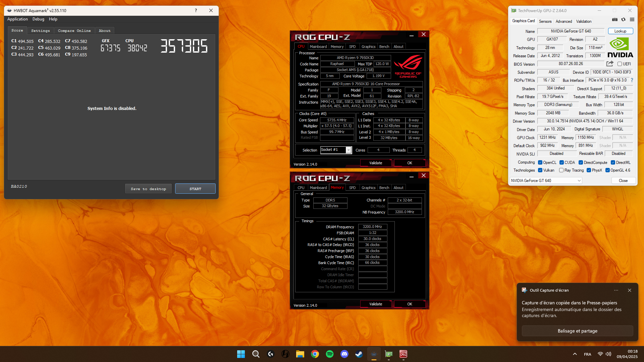The height and width of the screenshot is (362, 644).
Task: Click GPU-Z refresh icon
Action: 623,19
